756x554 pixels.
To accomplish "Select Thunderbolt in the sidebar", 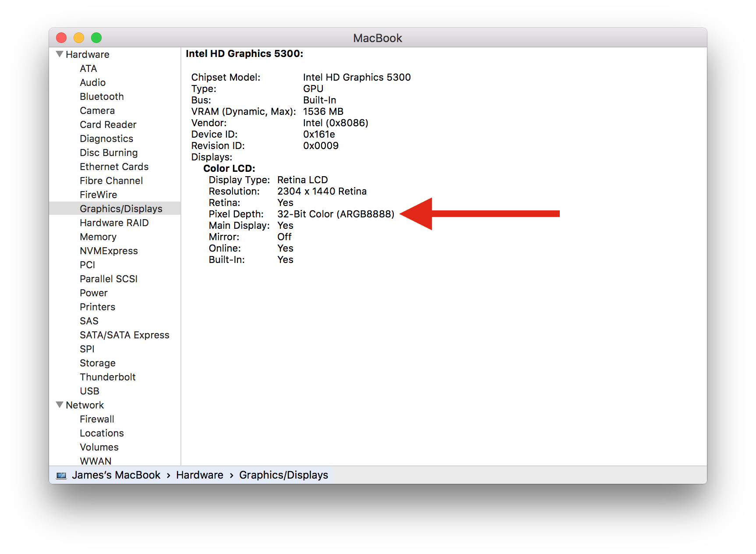I will [108, 377].
